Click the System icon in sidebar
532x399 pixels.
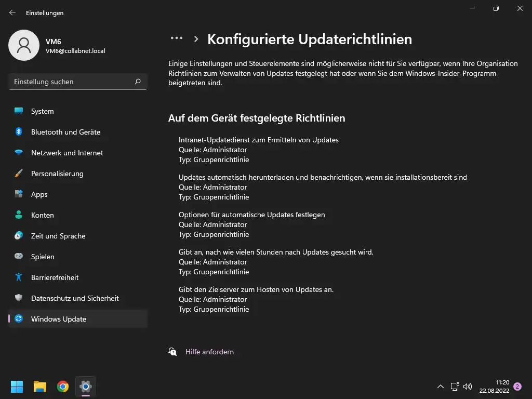[x=19, y=111]
